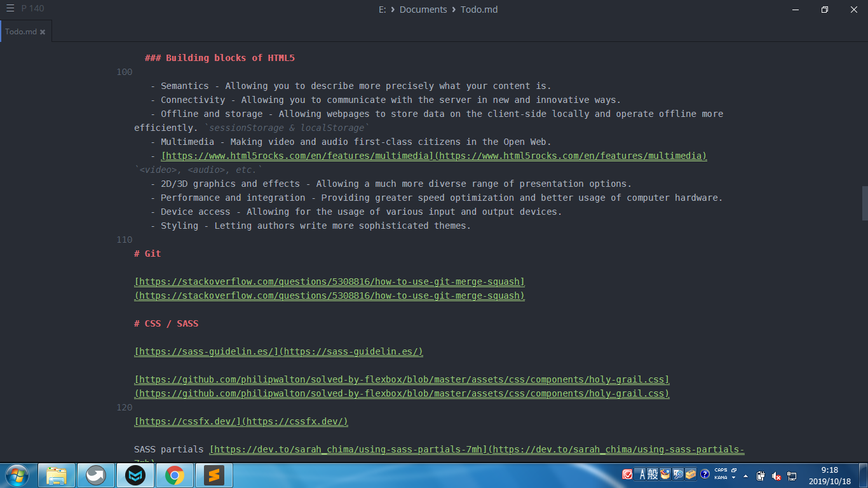
Task: Open the dev.to sass-partials bracketed link
Action: pyautogui.click(x=348, y=449)
